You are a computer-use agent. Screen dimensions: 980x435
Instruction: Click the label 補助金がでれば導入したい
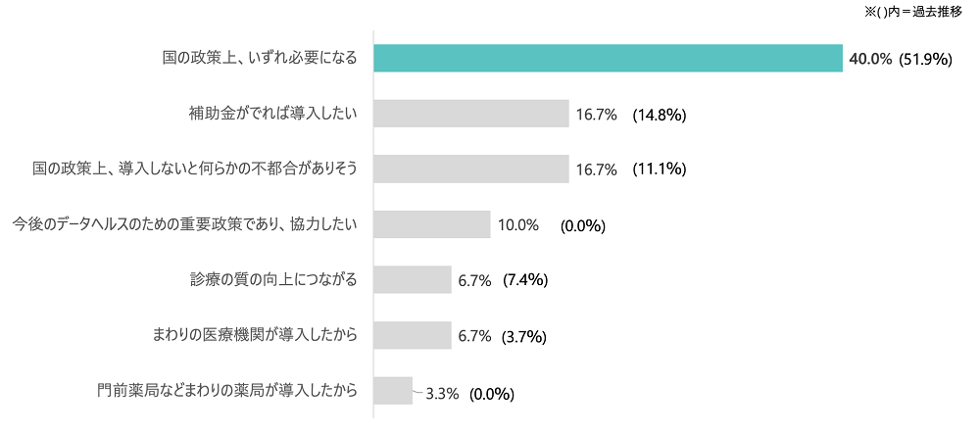[x=272, y=114]
